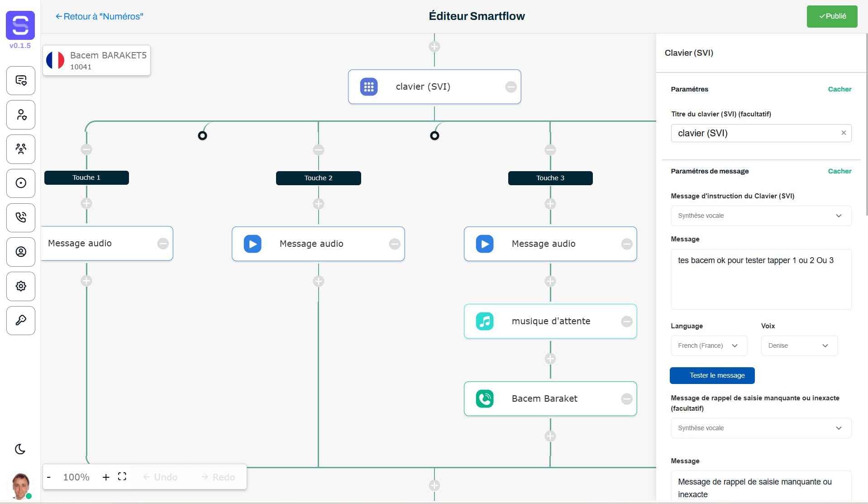This screenshot has width=868, height=504.
Task: Toggle dark mode with the moon icon
Action: pos(20,449)
